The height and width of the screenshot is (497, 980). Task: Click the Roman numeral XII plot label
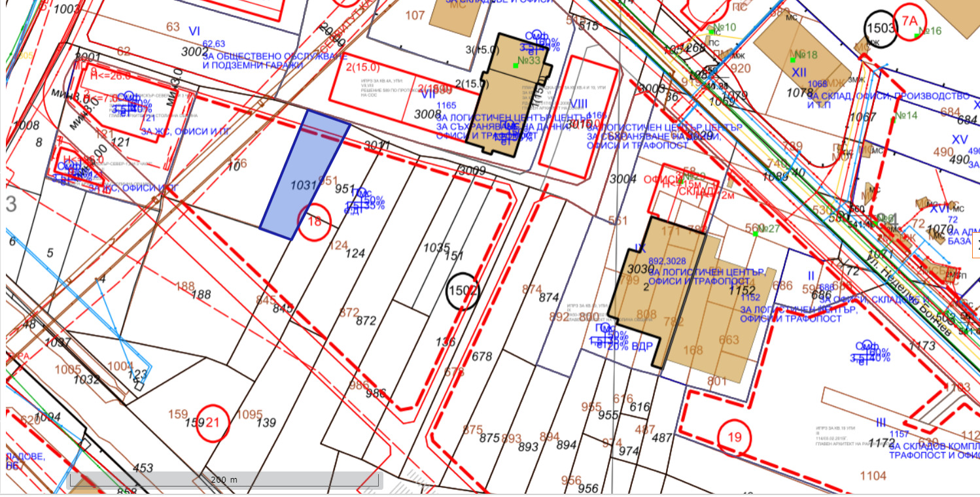coord(799,71)
